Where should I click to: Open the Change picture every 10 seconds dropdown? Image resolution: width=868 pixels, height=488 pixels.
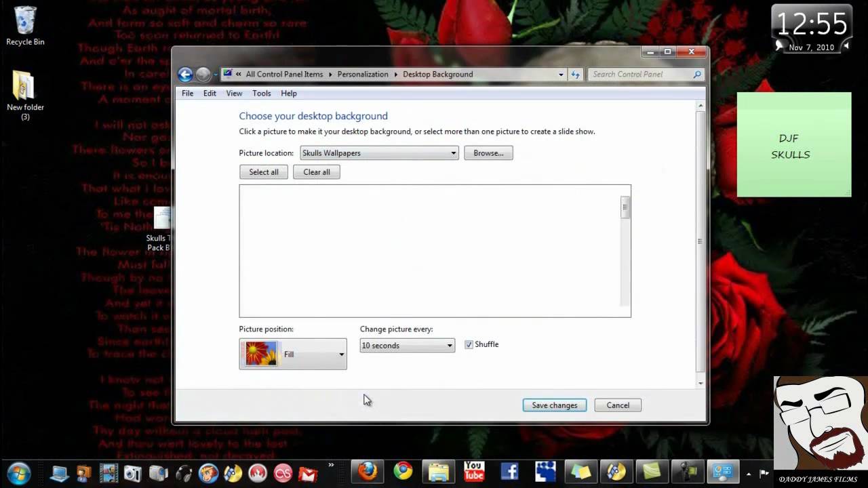[407, 346]
